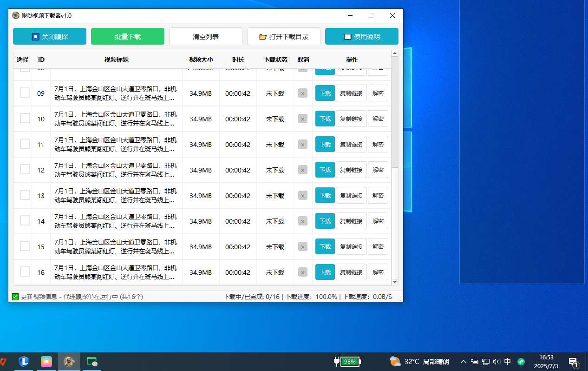
Task: Cancel download icon for row 09
Action: [303, 93]
